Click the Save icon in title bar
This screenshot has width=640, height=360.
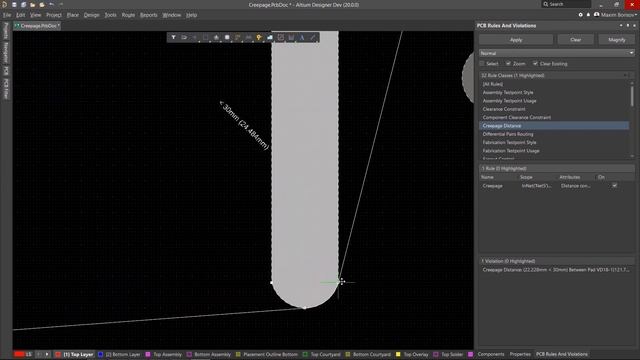[14, 4]
